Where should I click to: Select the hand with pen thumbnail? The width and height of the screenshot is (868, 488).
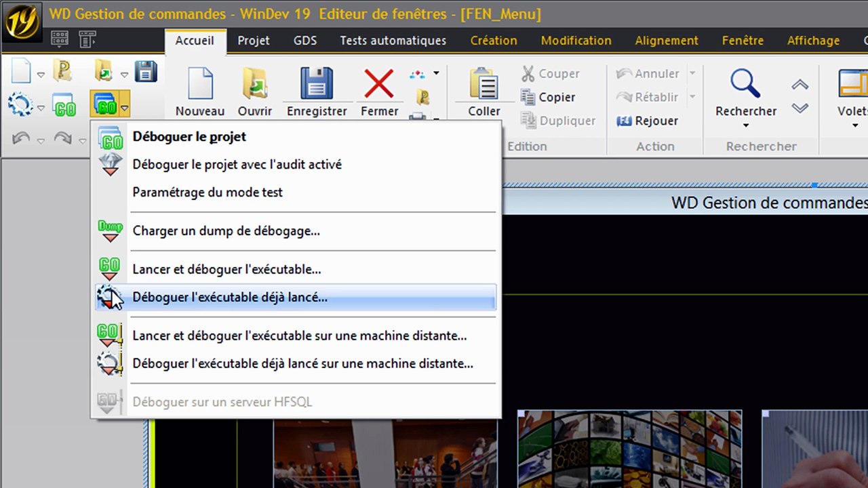[815, 449]
